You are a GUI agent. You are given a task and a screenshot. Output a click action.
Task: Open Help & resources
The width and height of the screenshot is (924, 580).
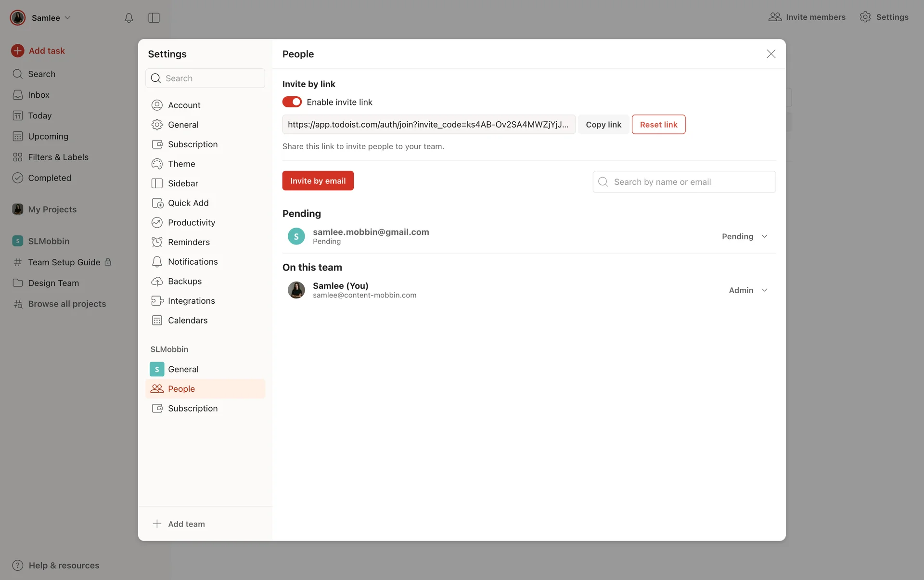tap(64, 565)
